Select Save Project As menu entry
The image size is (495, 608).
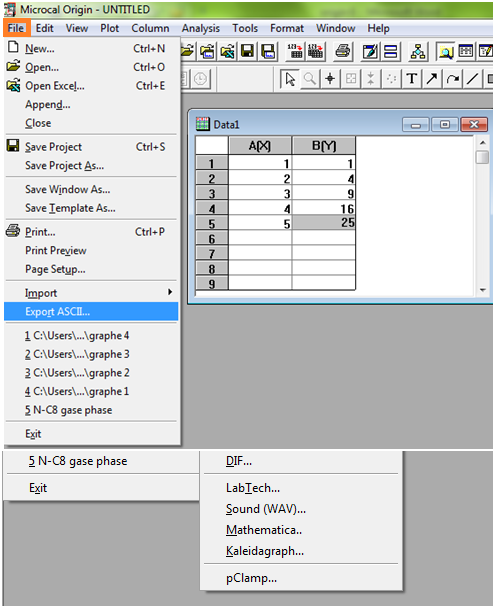tap(91, 166)
